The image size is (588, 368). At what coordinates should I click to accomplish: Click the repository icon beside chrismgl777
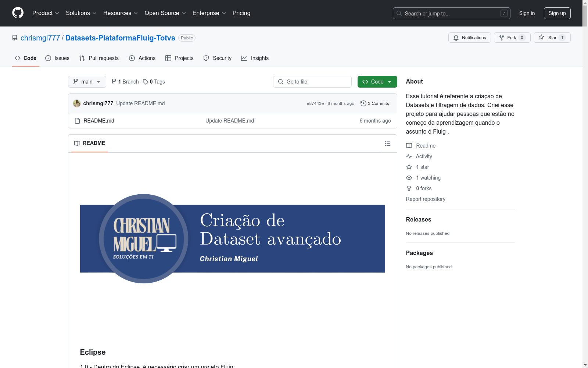coord(15,38)
